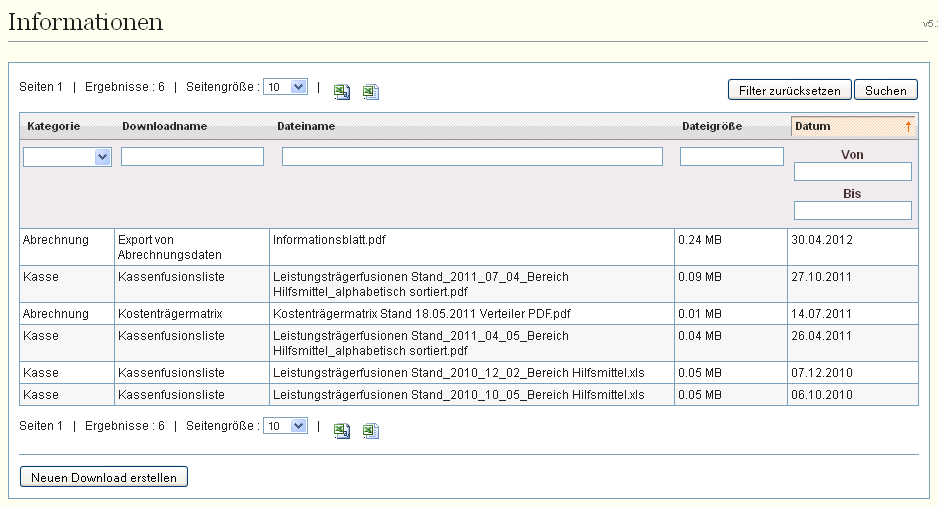Click the Excel sheet export icon below the table

370,430
